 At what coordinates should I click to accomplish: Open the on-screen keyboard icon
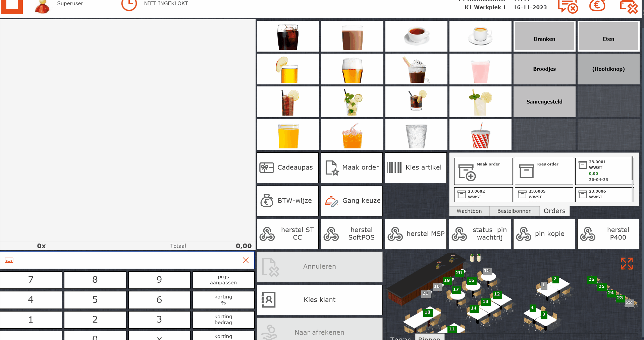(9, 260)
